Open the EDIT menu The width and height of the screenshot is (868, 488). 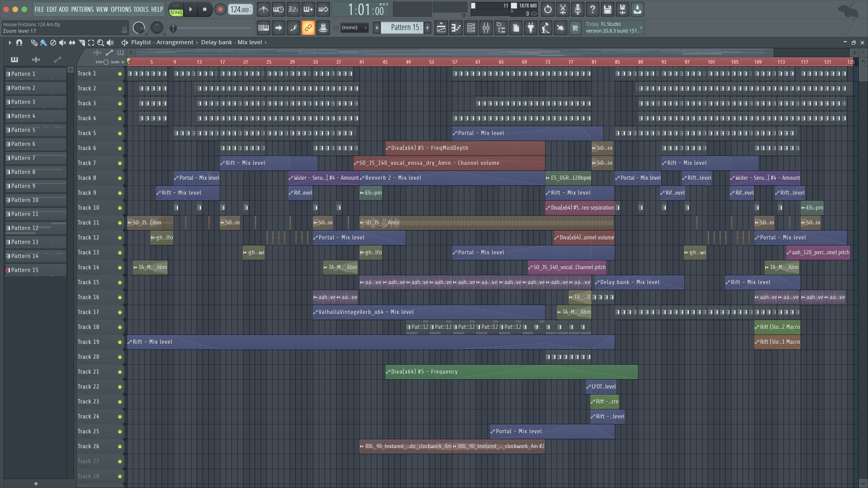[52, 9]
